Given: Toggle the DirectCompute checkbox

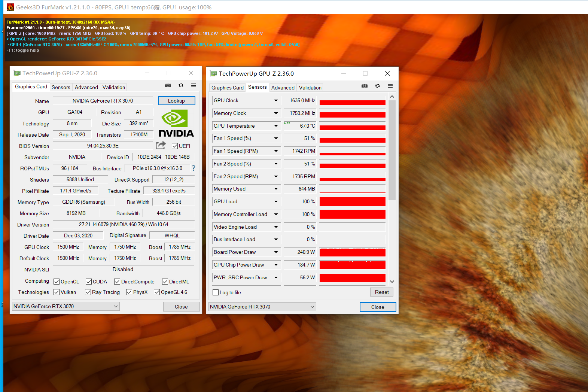Looking at the screenshot, I should (x=117, y=282).
